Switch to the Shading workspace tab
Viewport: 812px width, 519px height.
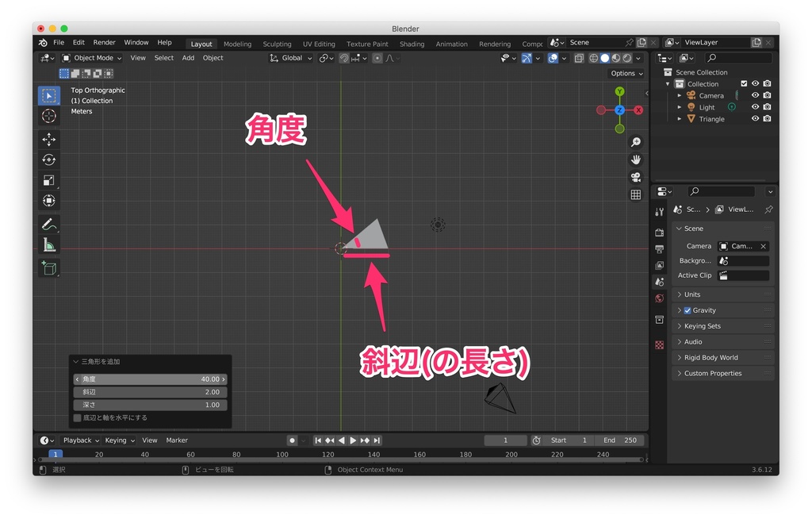(412, 44)
